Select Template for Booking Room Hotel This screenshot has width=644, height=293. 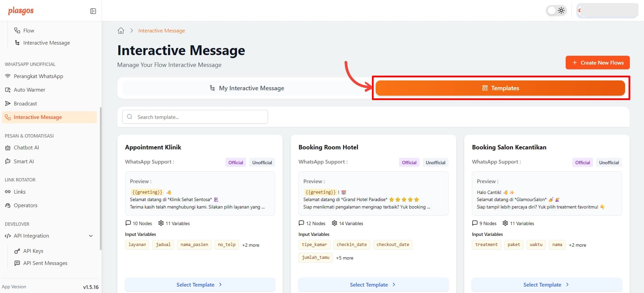tap(373, 285)
